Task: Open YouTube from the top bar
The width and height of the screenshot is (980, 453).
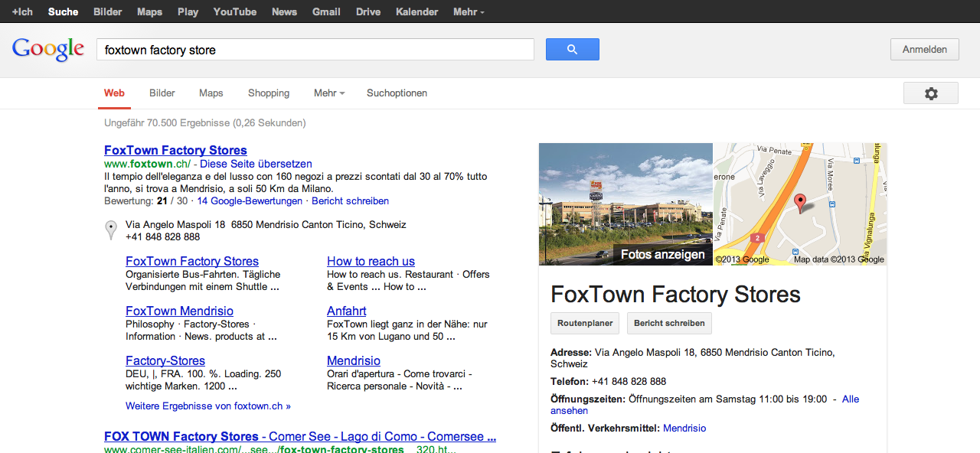Action: (x=234, y=12)
